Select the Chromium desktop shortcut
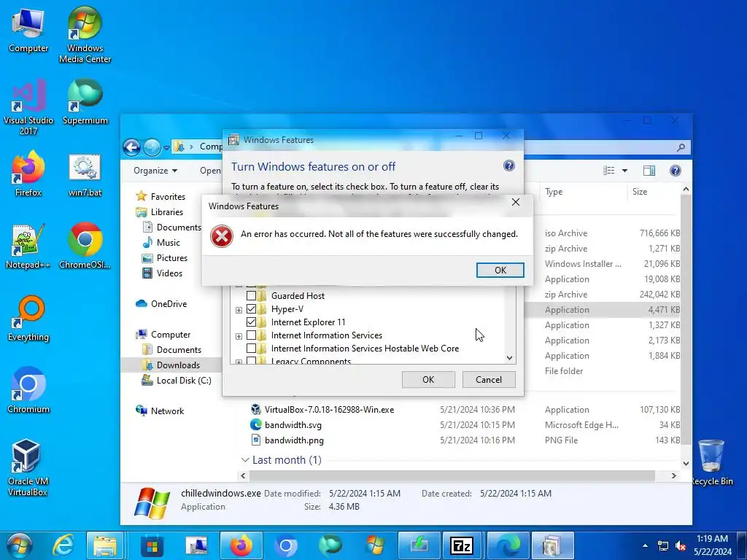 28,391
